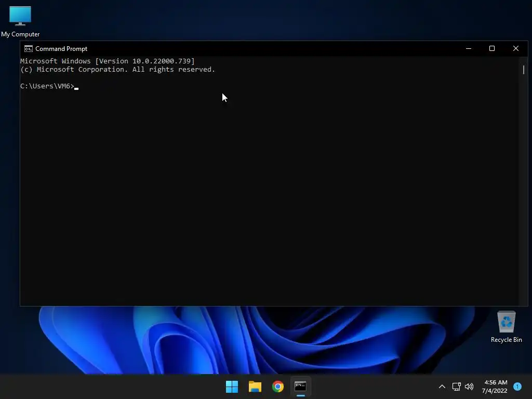Click the C:\Users\VM6> prompt line
Image resolution: width=532 pixels, height=399 pixels.
49,86
